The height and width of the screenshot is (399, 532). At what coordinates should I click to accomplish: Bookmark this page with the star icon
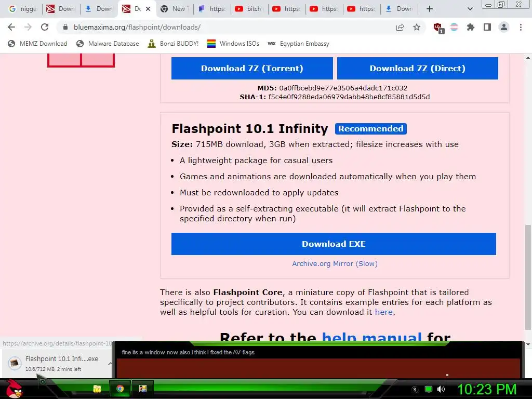click(x=417, y=27)
